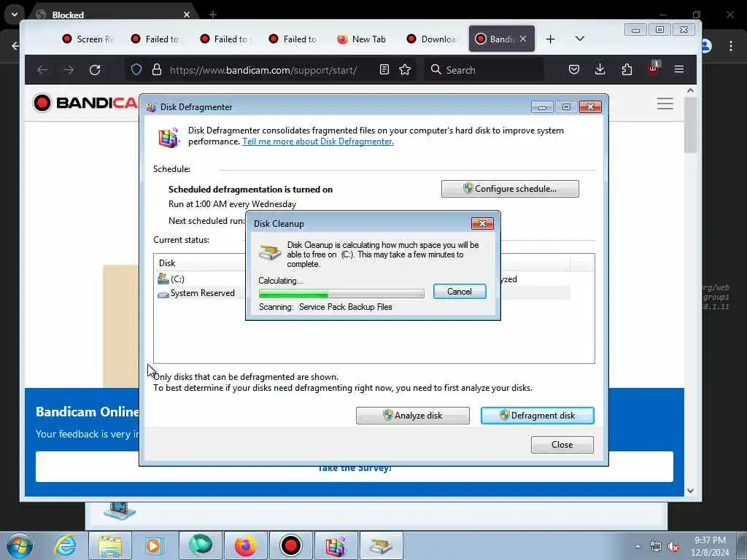This screenshot has width=747, height=560.
Task: Switch to Disk Cleanup taskbar icon
Action: (381, 545)
